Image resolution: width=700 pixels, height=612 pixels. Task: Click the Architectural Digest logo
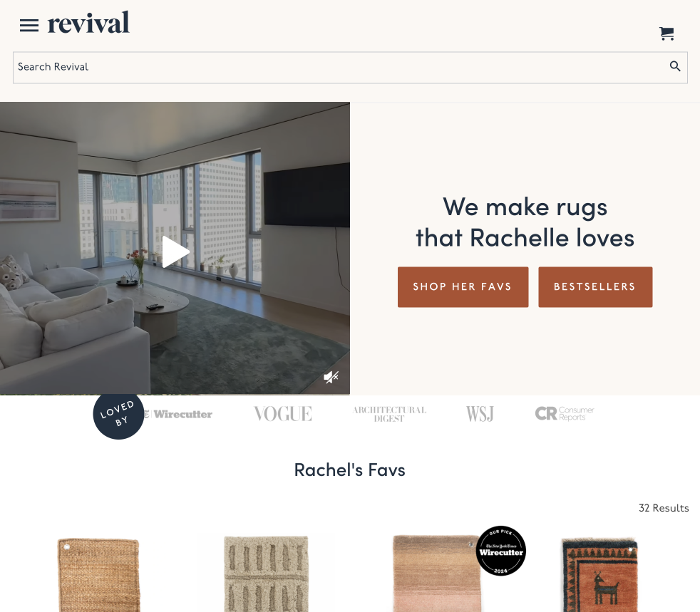(x=389, y=414)
